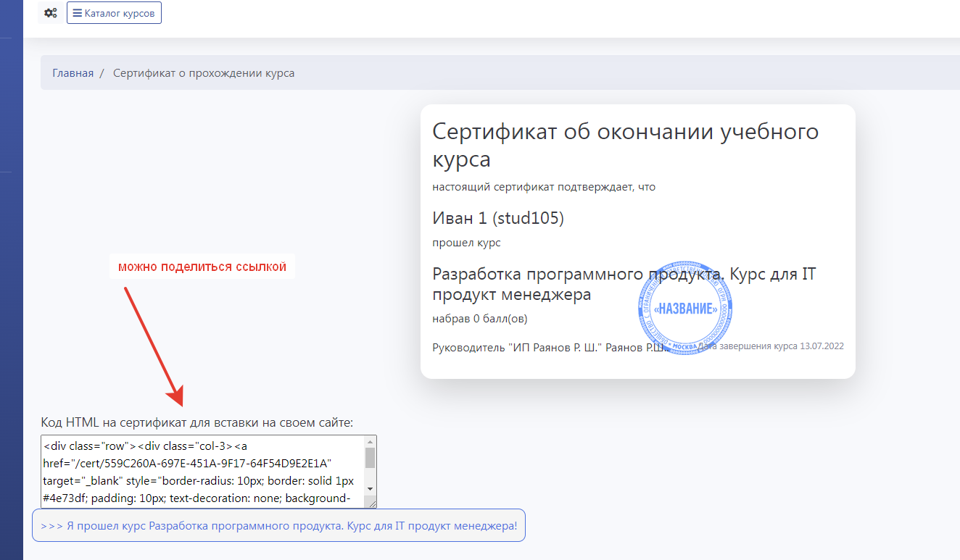Screen dimensions: 960x560
Task: Click the HTML code text area
Action: pyautogui.click(x=203, y=471)
